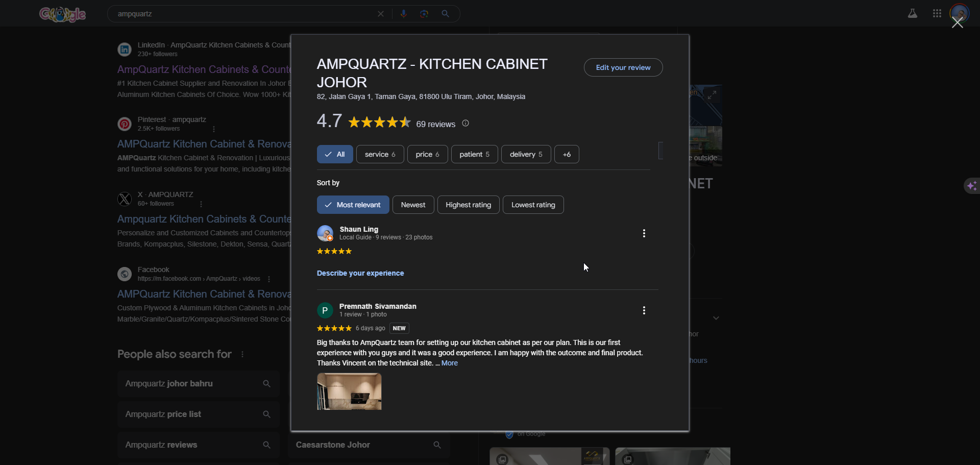The image size is (980, 465).
Task: Click the LinkedIn result favicon
Action: pyautogui.click(x=125, y=50)
